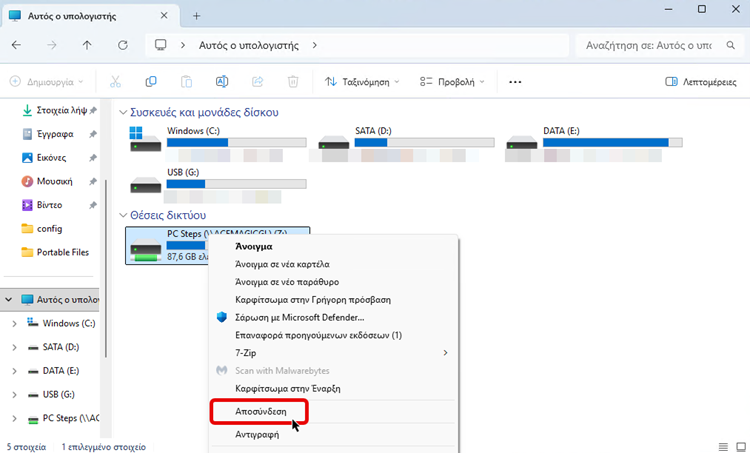Viewport: 750px width, 453px height.
Task: Open the Windows (C:) drive icon
Action: [145, 140]
